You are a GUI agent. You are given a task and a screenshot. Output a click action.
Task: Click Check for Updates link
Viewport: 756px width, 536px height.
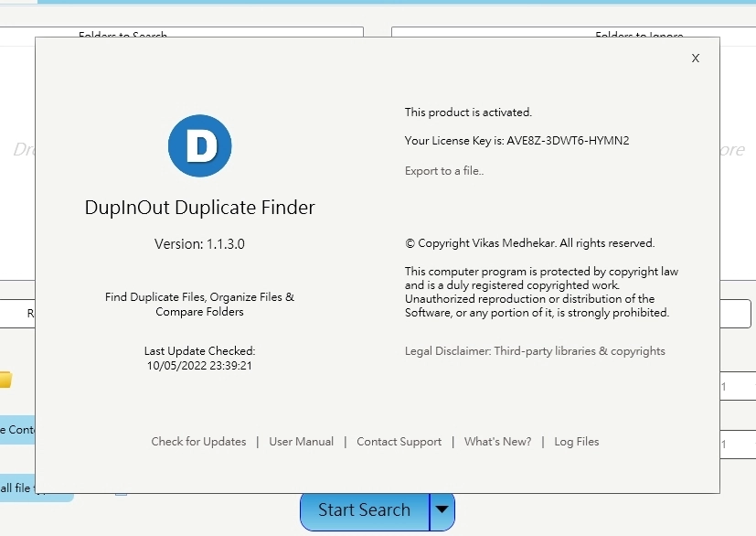[198, 442]
